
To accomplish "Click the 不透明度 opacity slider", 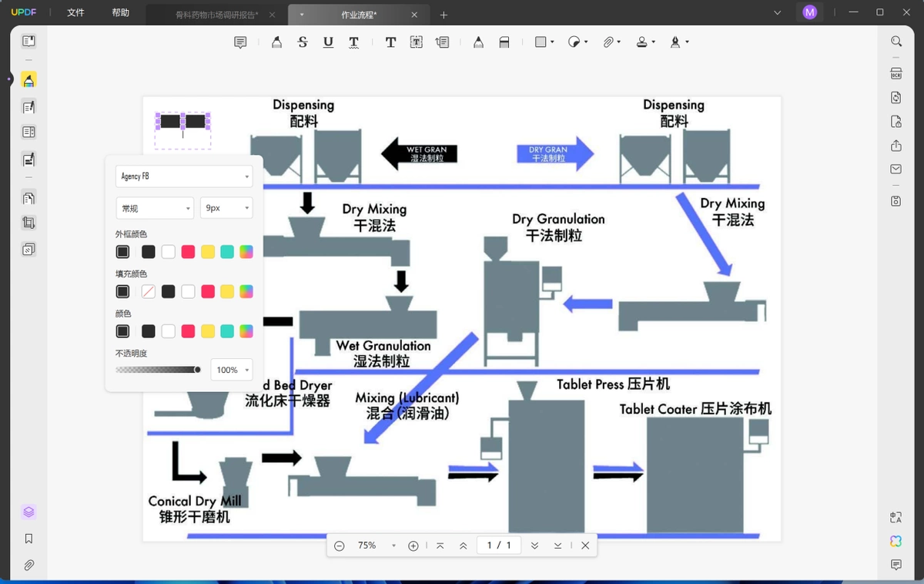I will (158, 370).
